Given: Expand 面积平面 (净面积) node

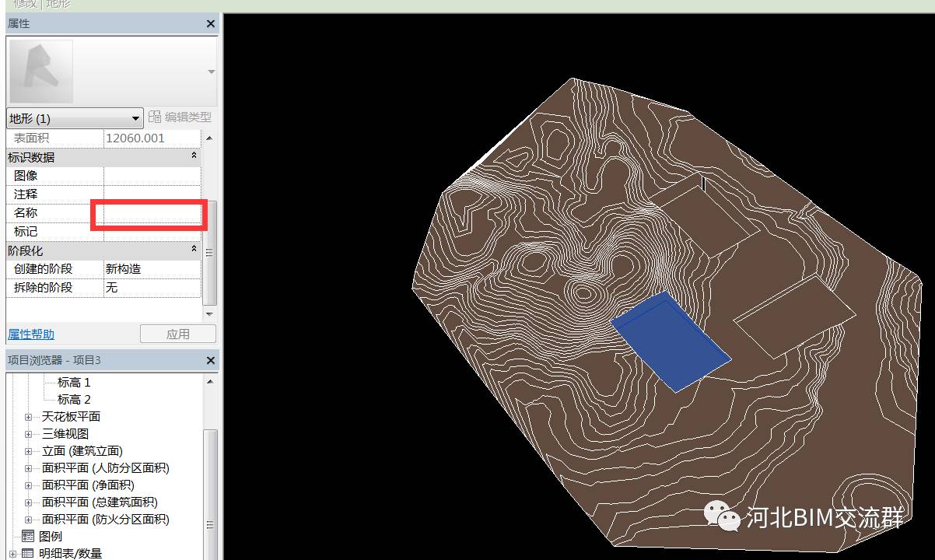Looking at the screenshot, I should [x=29, y=485].
